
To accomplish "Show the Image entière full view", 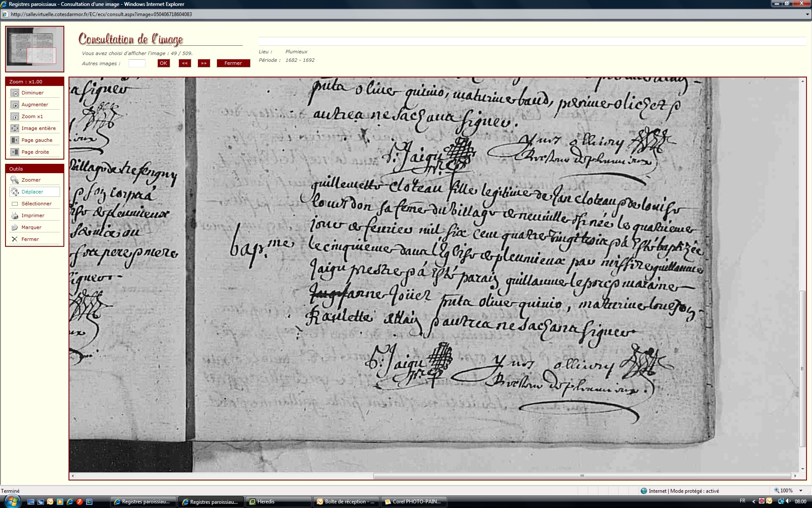I will 15,128.
